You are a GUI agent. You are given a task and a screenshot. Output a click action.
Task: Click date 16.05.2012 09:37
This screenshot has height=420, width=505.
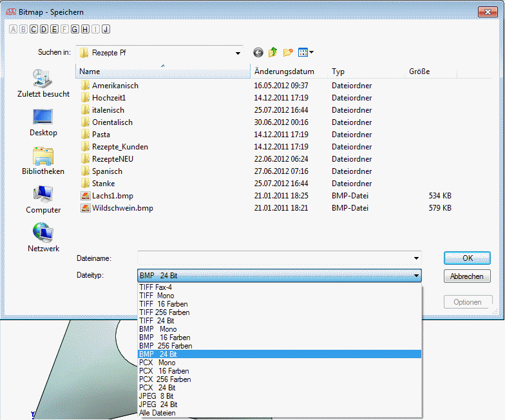(x=281, y=86)
